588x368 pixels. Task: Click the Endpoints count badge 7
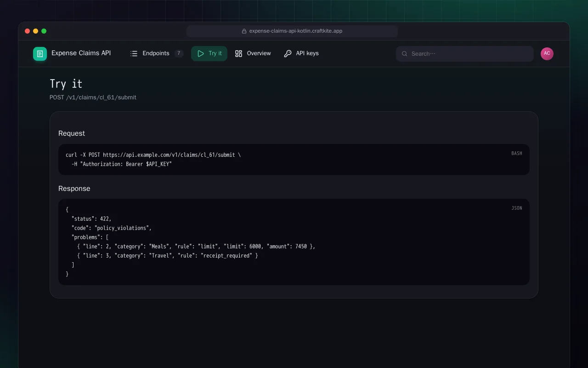coord(179,54)
